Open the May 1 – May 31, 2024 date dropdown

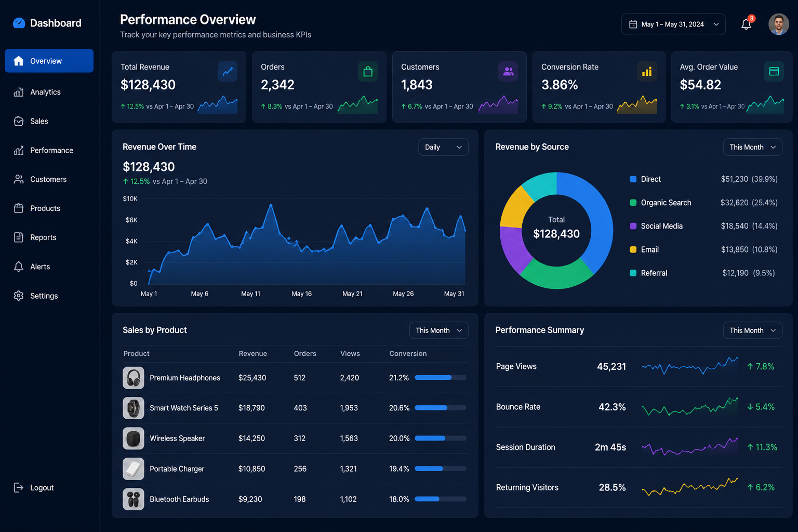(x=673, y=24)
